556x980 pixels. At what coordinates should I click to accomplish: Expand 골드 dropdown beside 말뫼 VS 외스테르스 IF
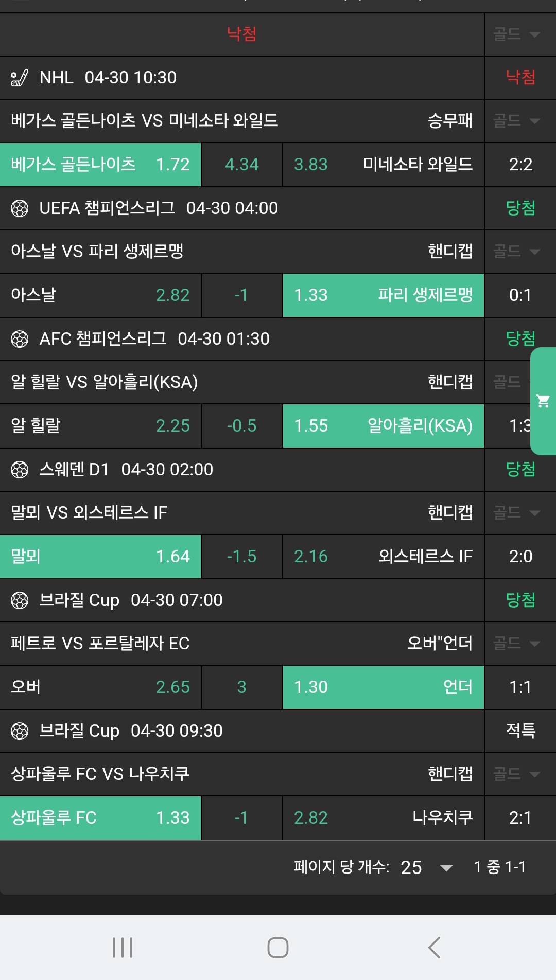[x=517, y=513]
